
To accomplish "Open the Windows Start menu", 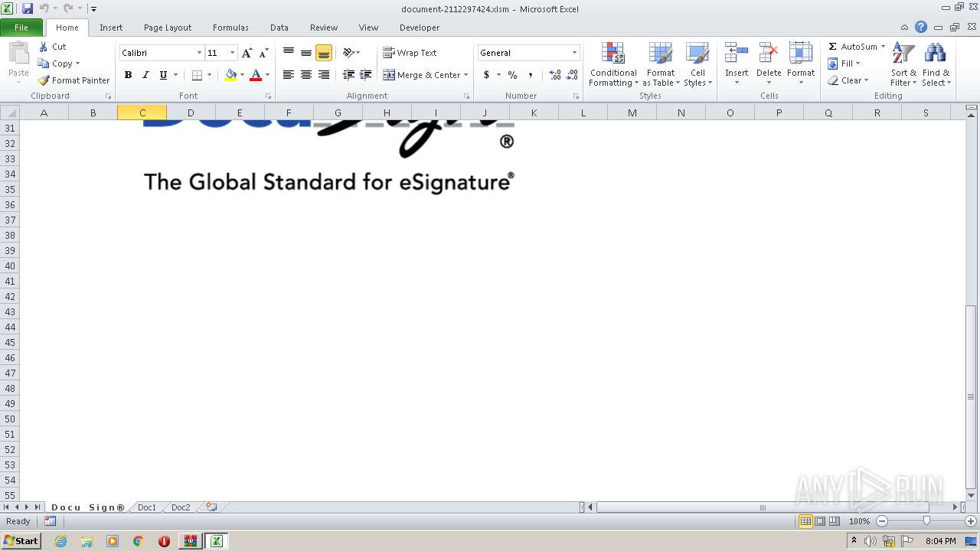I will [x=21, y=541].
